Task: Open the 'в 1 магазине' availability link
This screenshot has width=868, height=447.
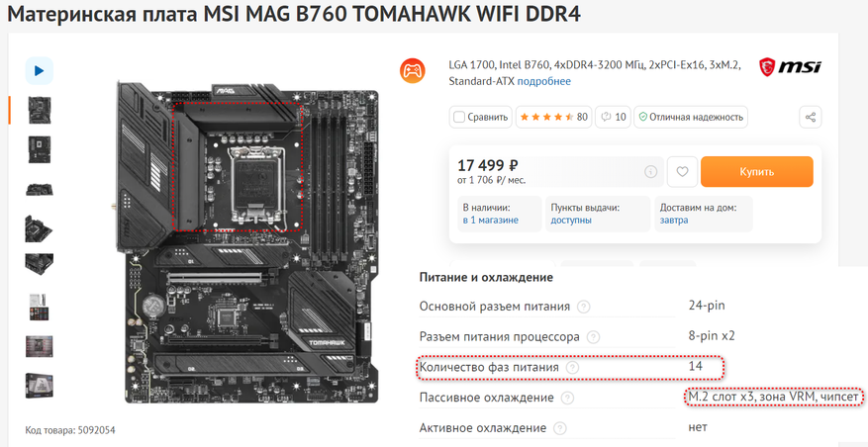Action: point(491,221)
